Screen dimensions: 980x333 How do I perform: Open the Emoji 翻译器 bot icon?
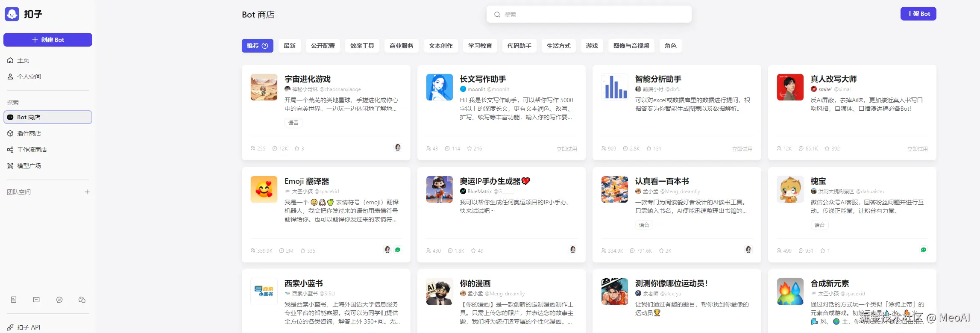point(264,189)
